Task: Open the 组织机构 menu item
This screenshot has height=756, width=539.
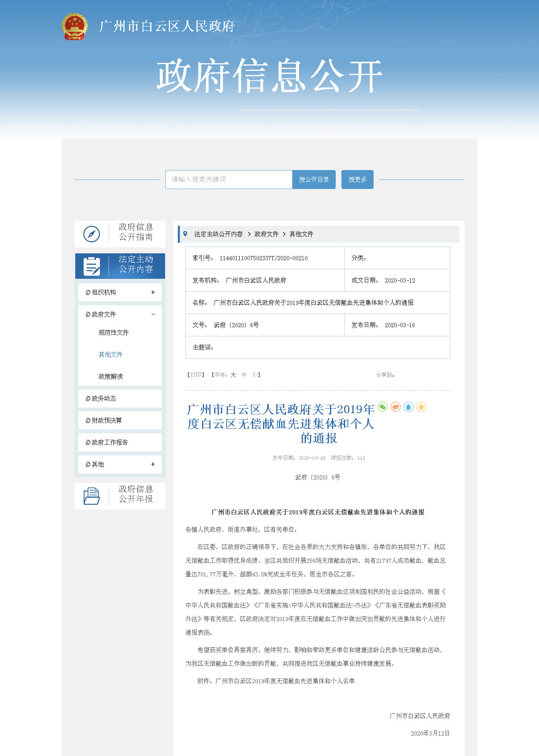Action: (104, 292)
